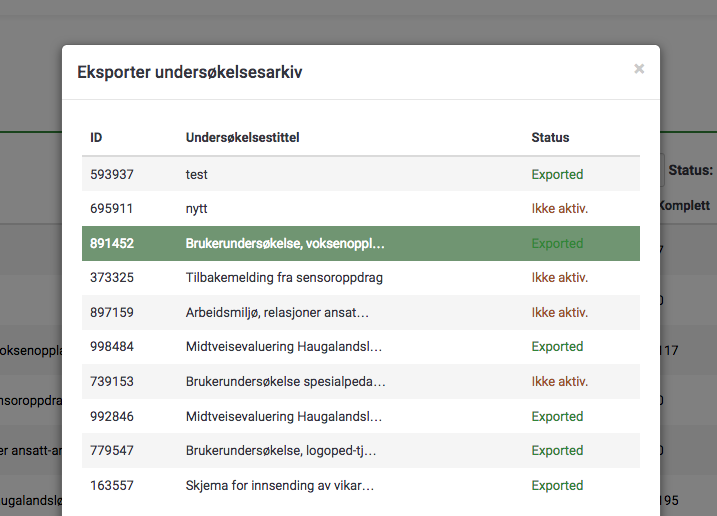
Task: Select the survey with ID 992846
Action: (x=112, y=416)
